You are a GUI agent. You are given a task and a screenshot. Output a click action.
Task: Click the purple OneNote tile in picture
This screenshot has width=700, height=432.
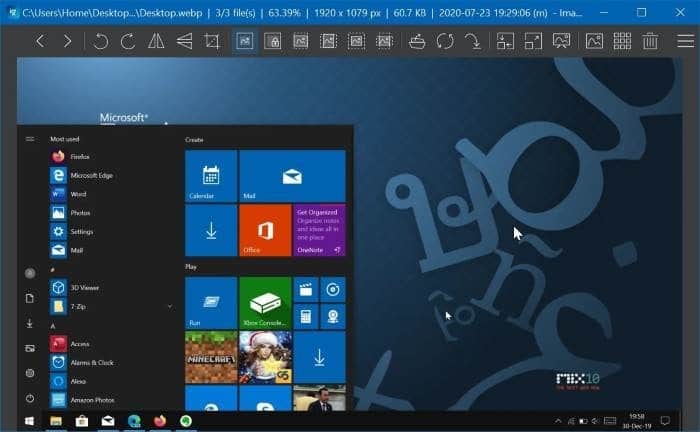[320, 230]
